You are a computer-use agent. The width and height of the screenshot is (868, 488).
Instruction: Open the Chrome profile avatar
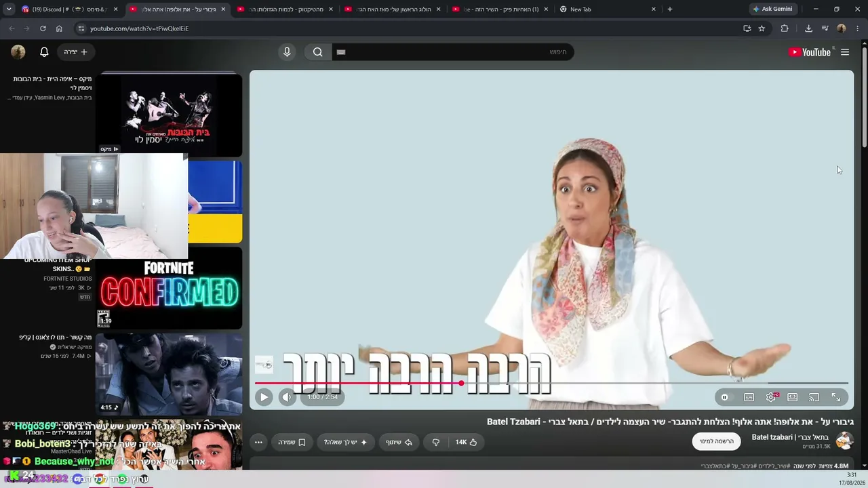842,28
